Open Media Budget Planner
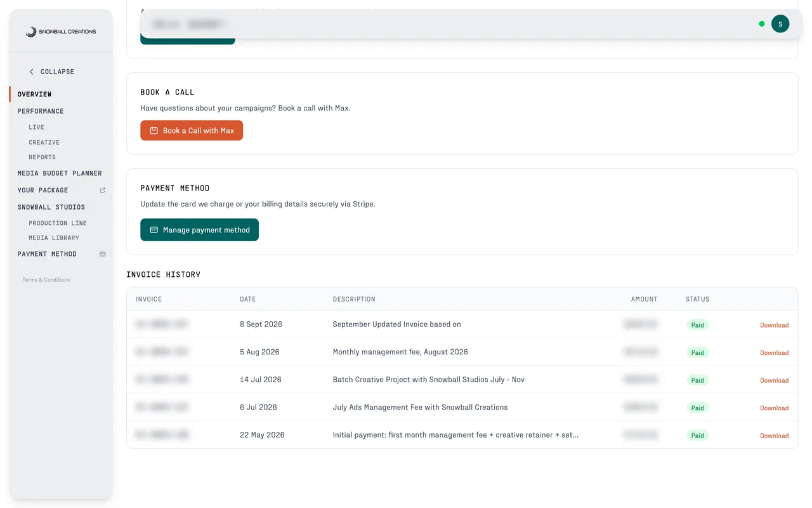The image size is (812, 508). pyautogui.click(x=60, y=173)
